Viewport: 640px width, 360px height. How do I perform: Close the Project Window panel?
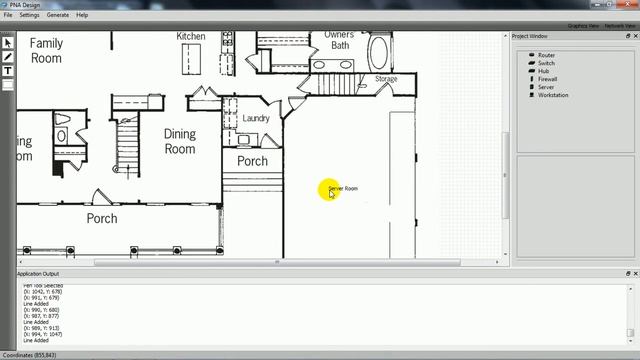[x=636, y=36]
